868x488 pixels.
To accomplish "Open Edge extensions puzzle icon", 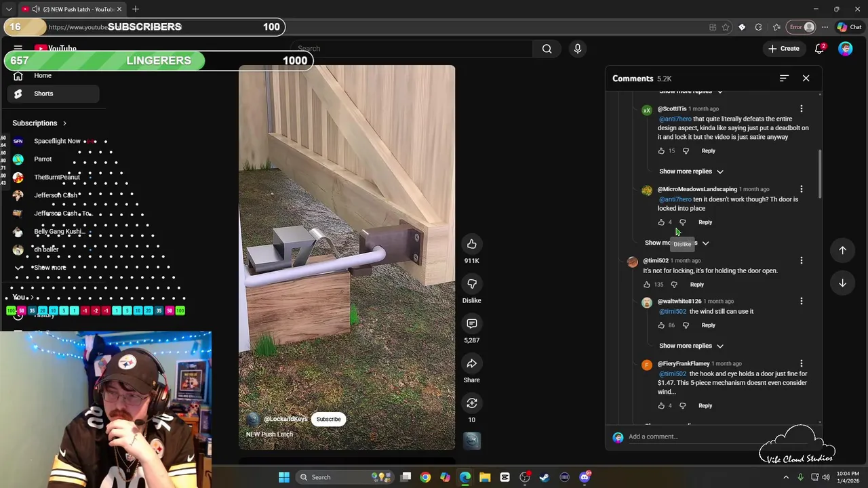I will [x=758, y=27].
